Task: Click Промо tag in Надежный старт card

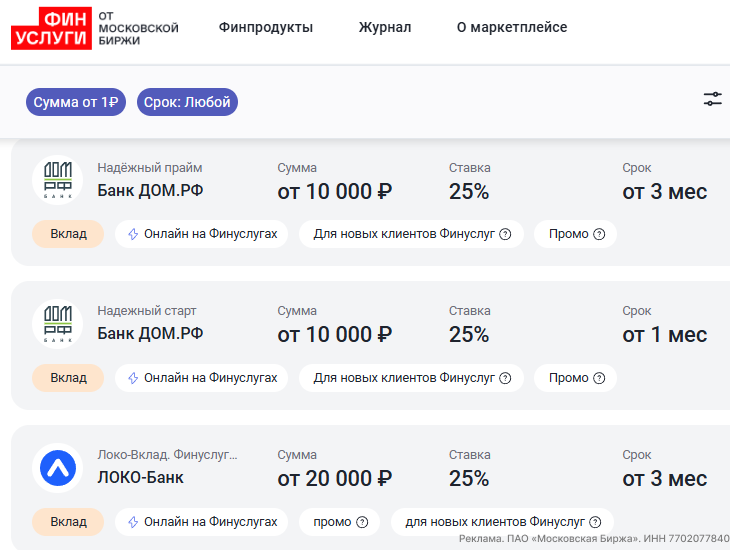Action: point(575,378)
